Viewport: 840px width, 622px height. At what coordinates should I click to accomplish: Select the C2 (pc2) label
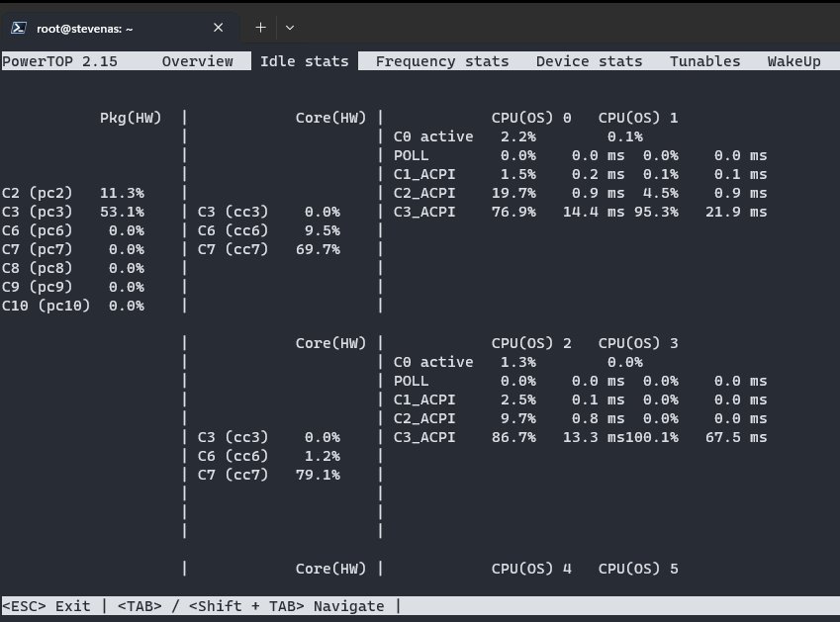pyautogui.click(x=37, y=193)
